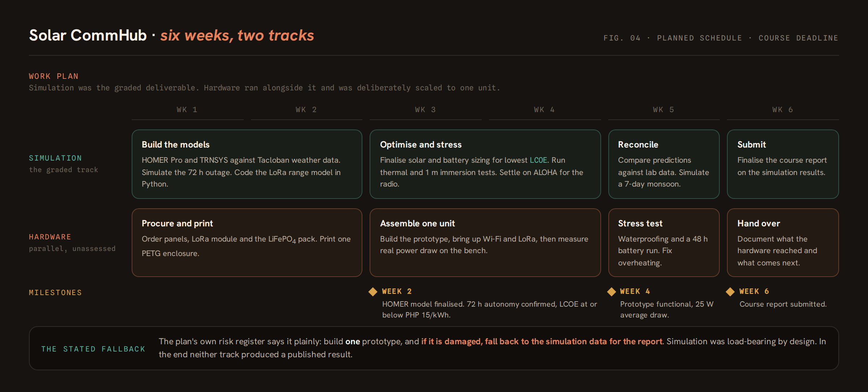
Task: Open the 'Reconcile' simulation card
Action: (664, 164)
